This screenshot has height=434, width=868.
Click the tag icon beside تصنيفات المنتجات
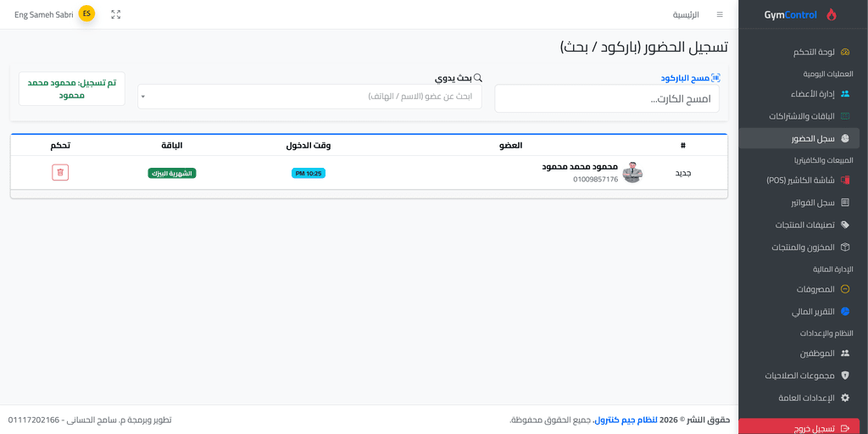[x=845, y=225]
